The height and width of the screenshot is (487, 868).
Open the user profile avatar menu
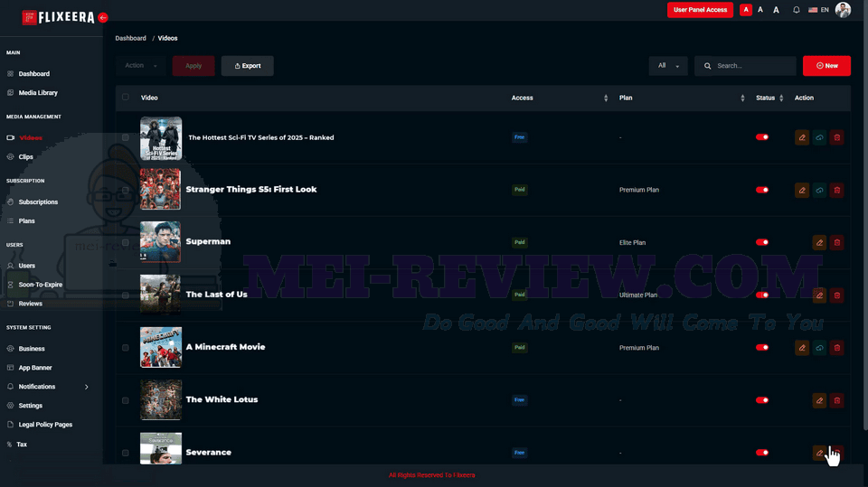point(843,10)
